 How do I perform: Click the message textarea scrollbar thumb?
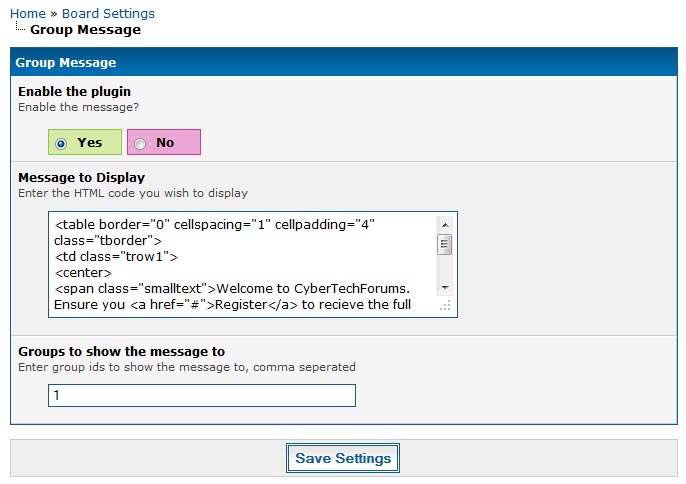tap(445, 244)
